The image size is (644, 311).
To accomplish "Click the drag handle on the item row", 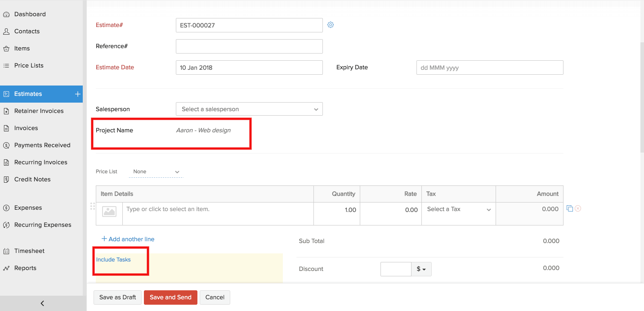I will click(92, 207).
